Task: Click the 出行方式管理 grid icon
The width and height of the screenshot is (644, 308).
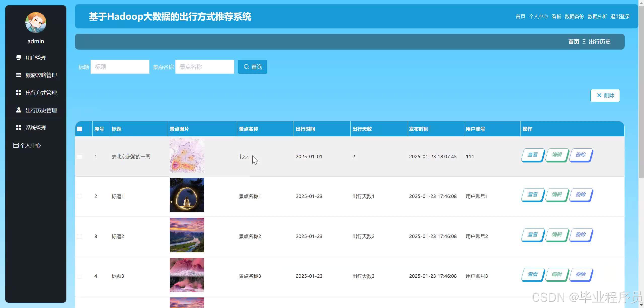Action: point(19,93)
